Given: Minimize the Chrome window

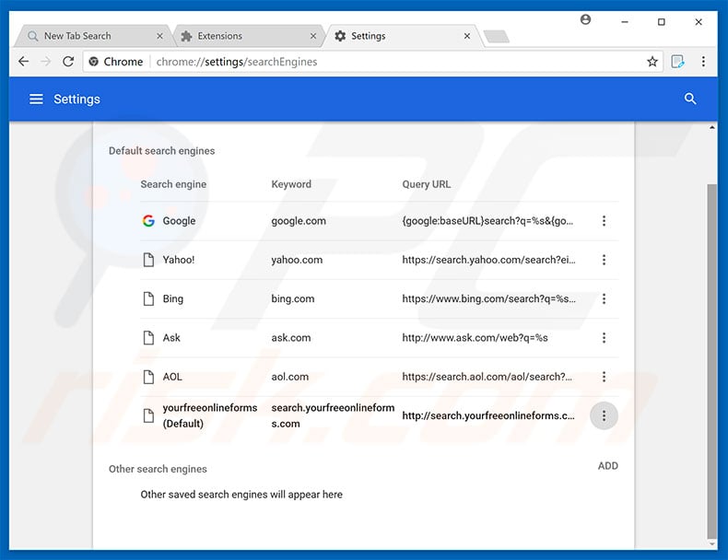Looking at the screenshot, I should click(625, 22).
